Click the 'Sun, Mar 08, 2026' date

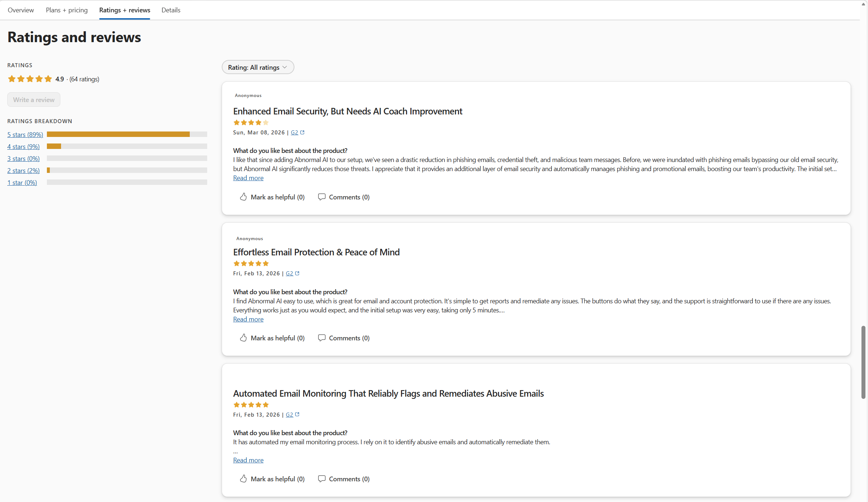click(259, 133)
